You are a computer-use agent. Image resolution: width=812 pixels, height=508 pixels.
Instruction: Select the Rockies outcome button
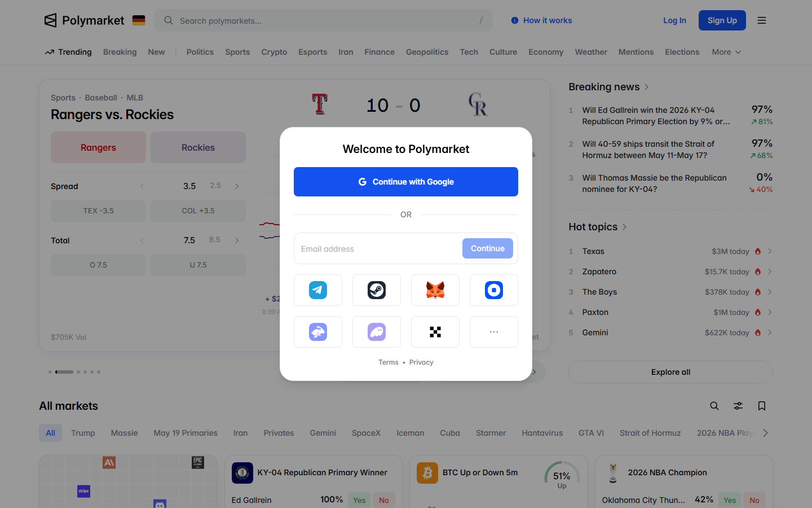[198, 147]
